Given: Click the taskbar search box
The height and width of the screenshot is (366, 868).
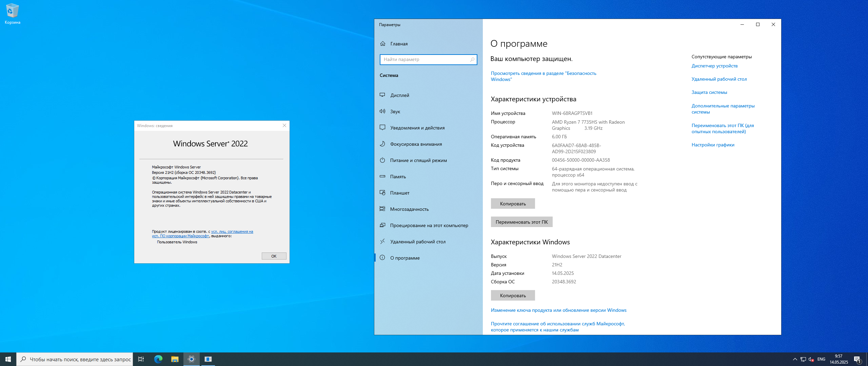Looking at the screenshot, I should point(75,359).
